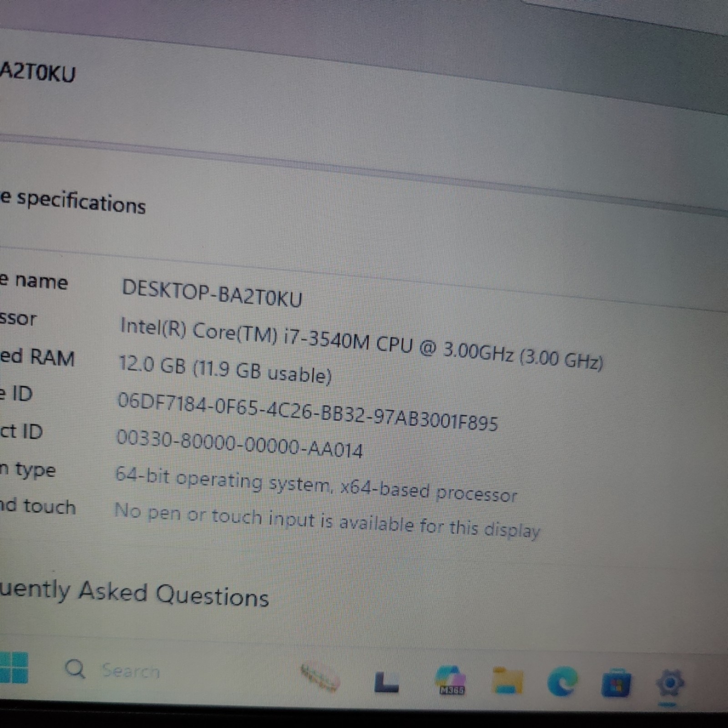Select the Intel Core i7-3540M processor text
Viewport: 728px width, 728px height.
(x=361, y=344)
